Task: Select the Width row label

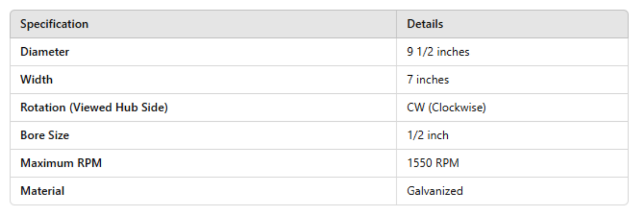Action: click(37, 80)
